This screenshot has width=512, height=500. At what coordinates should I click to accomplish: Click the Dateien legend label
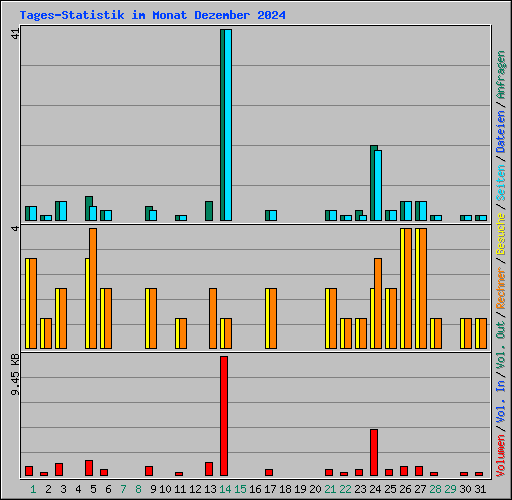(x=501, y=132)
